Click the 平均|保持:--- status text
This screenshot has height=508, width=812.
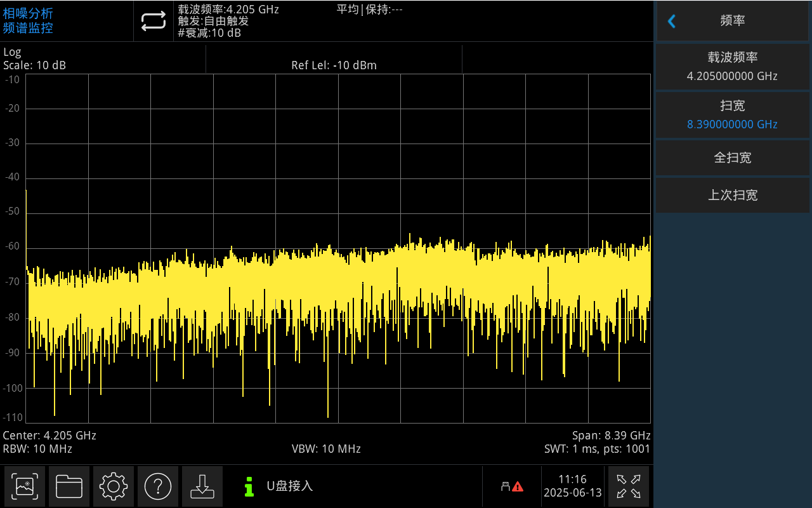[369, 9]
